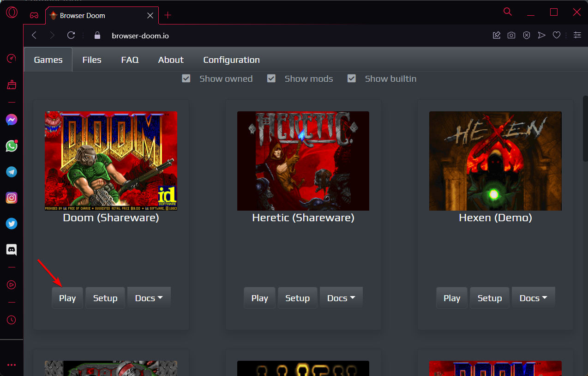The width and height of the screenshot is (588, 376).
Task: Reload the page
Action: click(x=71, y=35)
